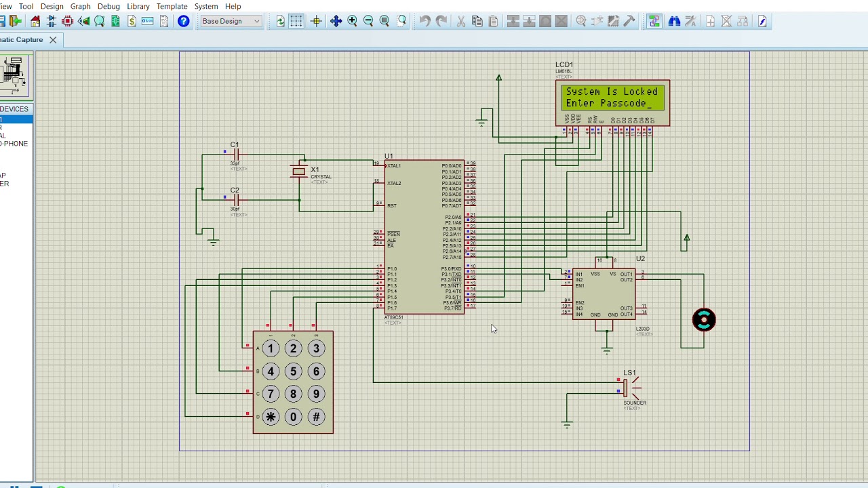Click the Paste from clipboard icon
Screen dimensions: 868x488
pos(493,21)
